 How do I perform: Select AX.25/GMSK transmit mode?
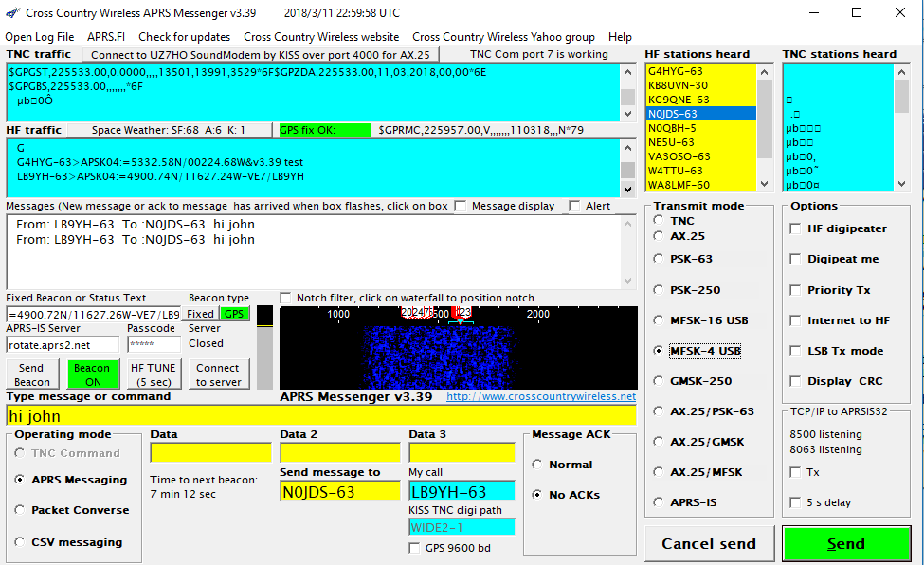pyautogui.click(x=659, y=442)
